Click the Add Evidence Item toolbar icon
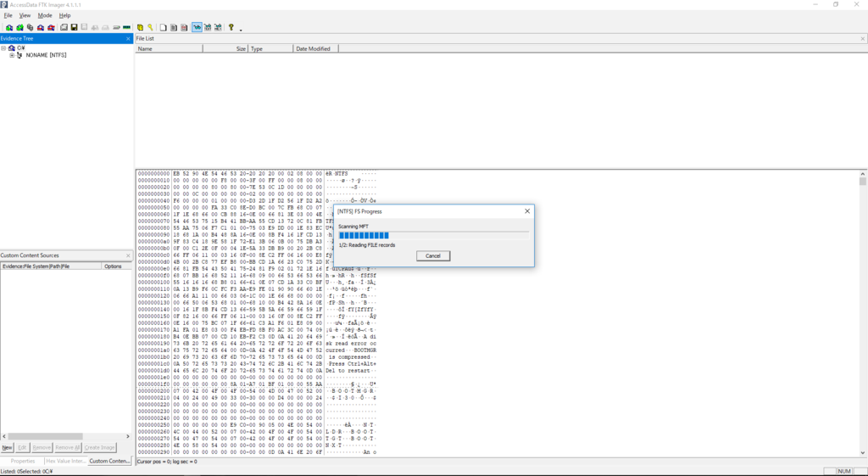 click(9, 27)
